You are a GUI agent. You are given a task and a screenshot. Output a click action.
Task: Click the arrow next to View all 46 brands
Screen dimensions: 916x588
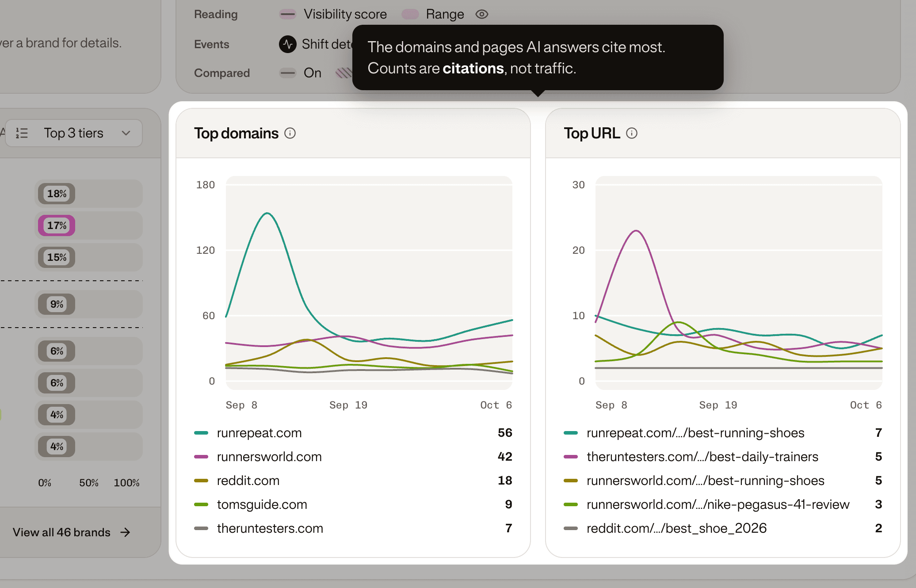point(126,532)
